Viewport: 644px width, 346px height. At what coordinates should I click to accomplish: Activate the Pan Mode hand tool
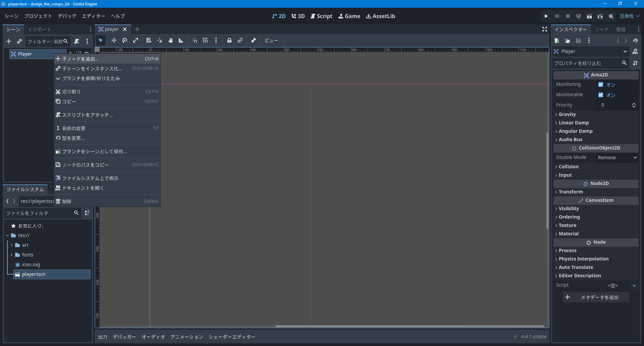point(170,41)
